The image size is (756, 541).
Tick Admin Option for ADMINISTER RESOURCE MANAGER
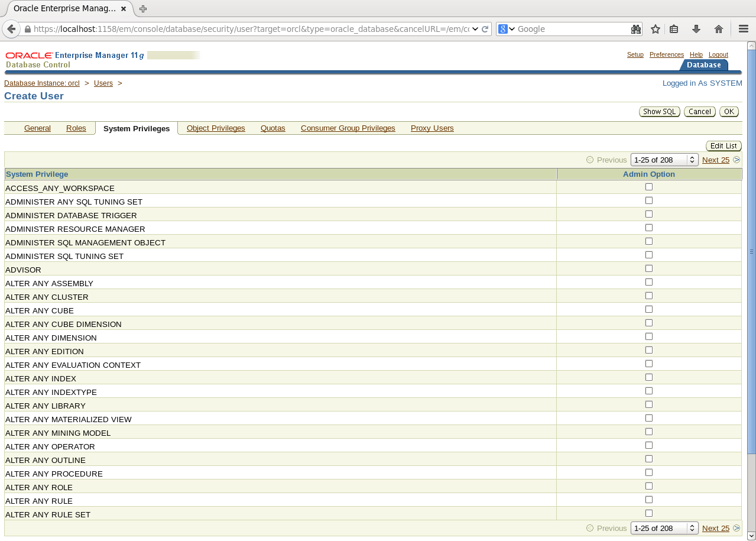pos(649,228)
